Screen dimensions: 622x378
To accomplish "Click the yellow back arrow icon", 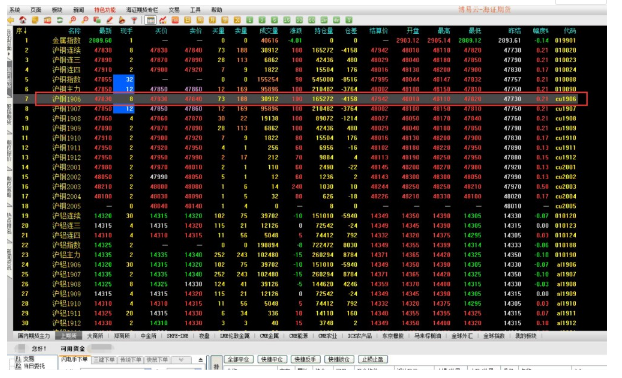I will [x=11, y=20].
